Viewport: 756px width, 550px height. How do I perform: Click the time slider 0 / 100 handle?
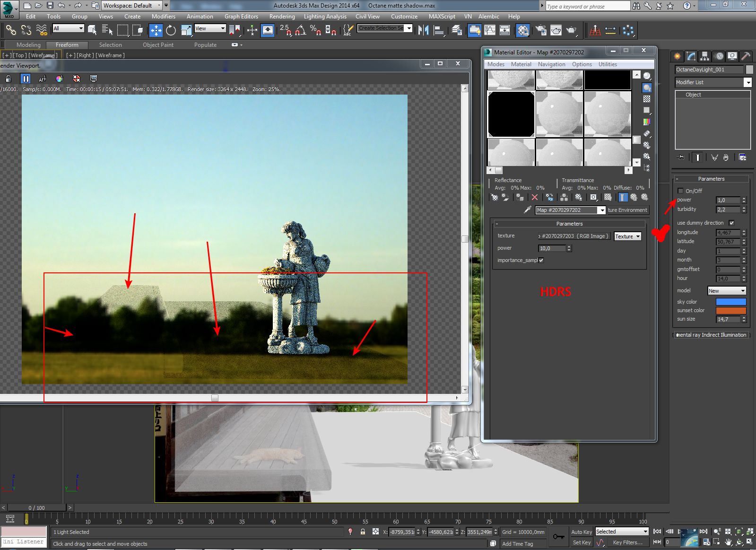pyautogui.click(x=36, y=508)
